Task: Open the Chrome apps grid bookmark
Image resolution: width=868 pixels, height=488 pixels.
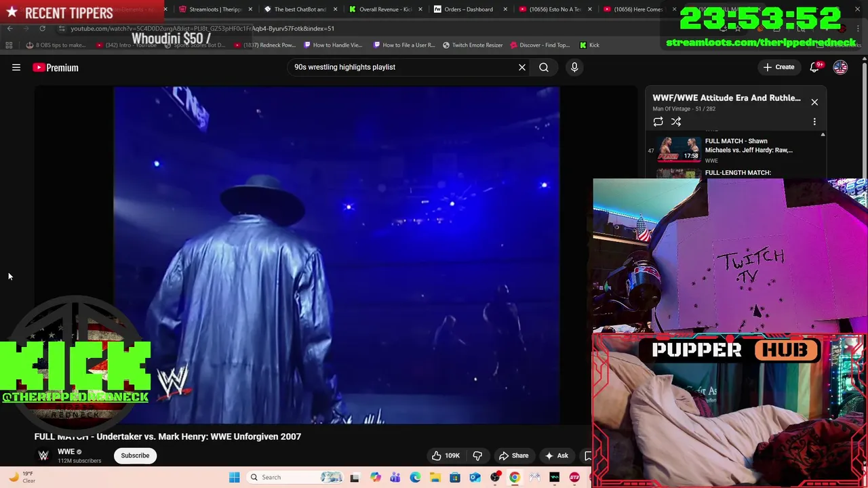Action: click(x=9, y=45)
